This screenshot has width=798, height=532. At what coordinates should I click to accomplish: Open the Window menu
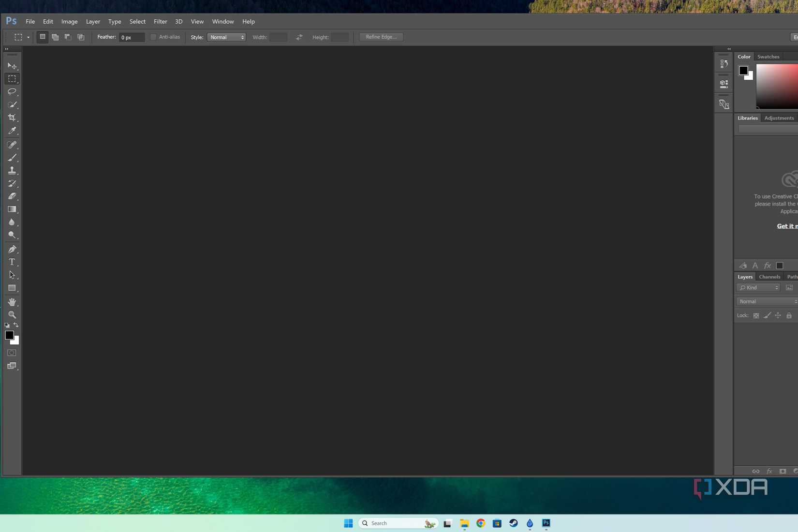(222, 21)
